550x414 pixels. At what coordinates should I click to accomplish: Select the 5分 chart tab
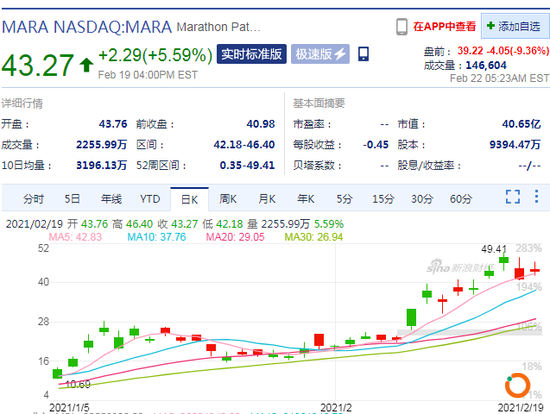coord(344,199)
